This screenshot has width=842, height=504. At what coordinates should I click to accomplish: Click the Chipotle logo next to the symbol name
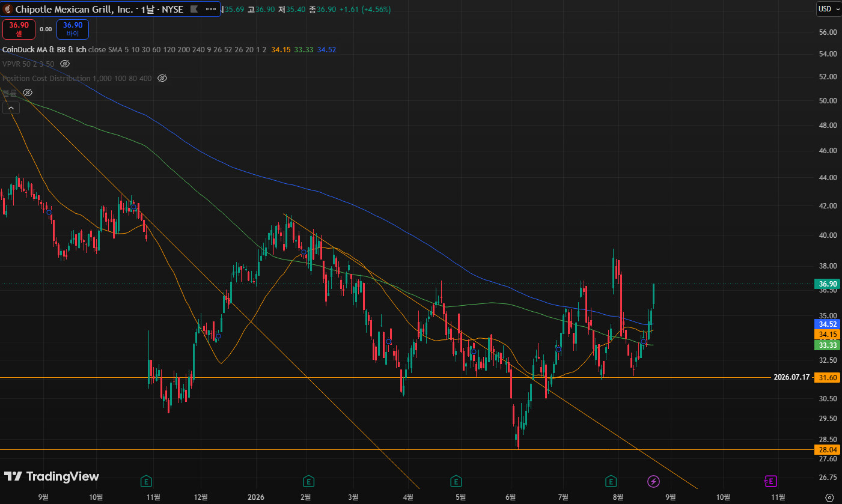point(8,10)
